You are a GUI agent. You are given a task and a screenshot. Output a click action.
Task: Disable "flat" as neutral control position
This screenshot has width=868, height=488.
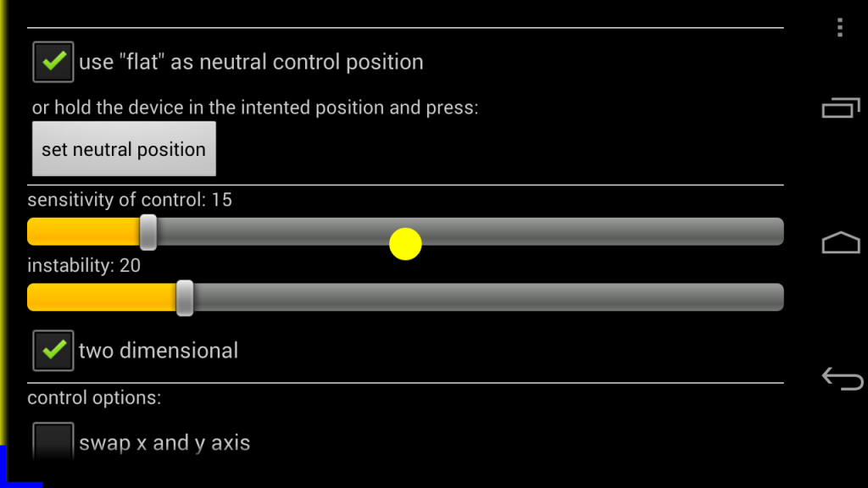tap(53, 62)
